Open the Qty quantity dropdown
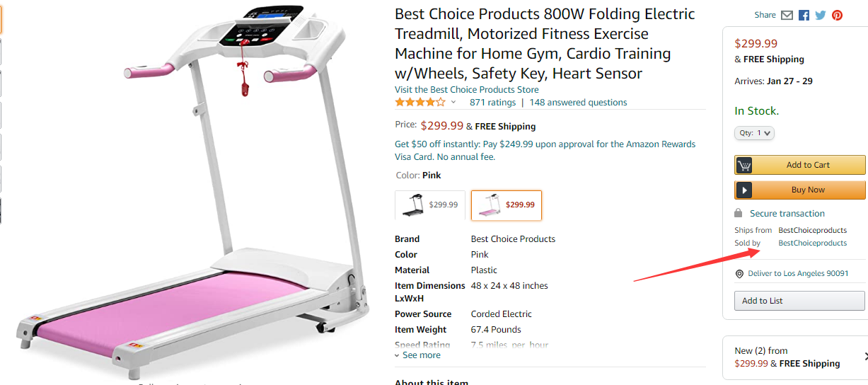The image size is (868, 385). pyautogui.click(x=755, y=132)
